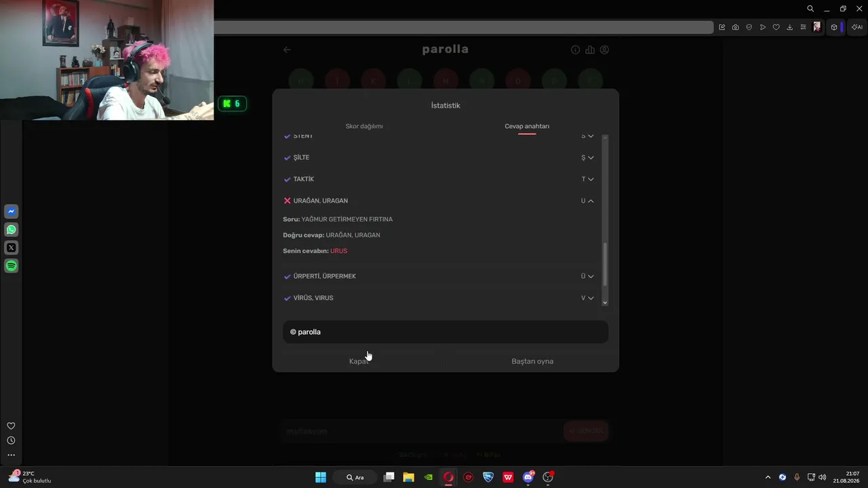Open the volume control in the tray
The width and height of the screenshot is (868, 488).
pos(823,477)
